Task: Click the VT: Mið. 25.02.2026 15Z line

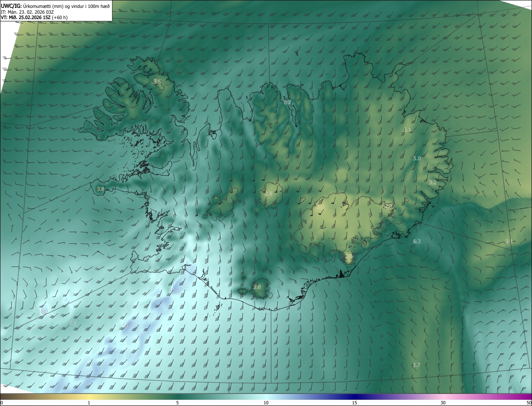Action: pos(34,17)
